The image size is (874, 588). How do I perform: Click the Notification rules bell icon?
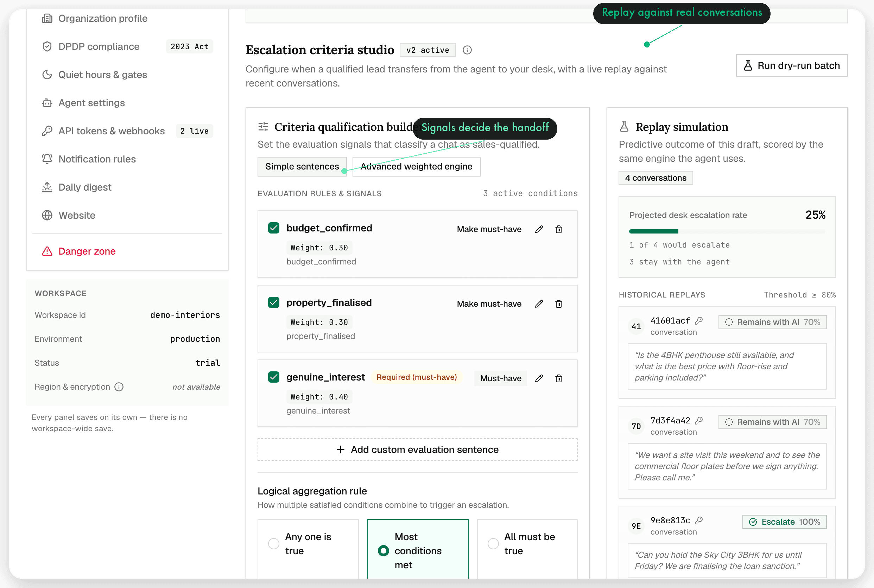coord(47,159)
